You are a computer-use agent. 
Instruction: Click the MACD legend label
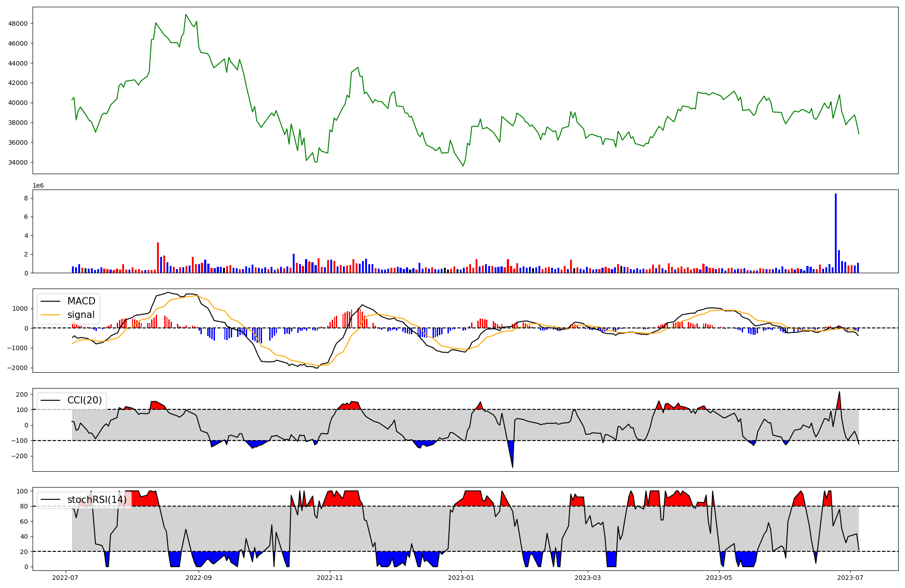(81, 301)
